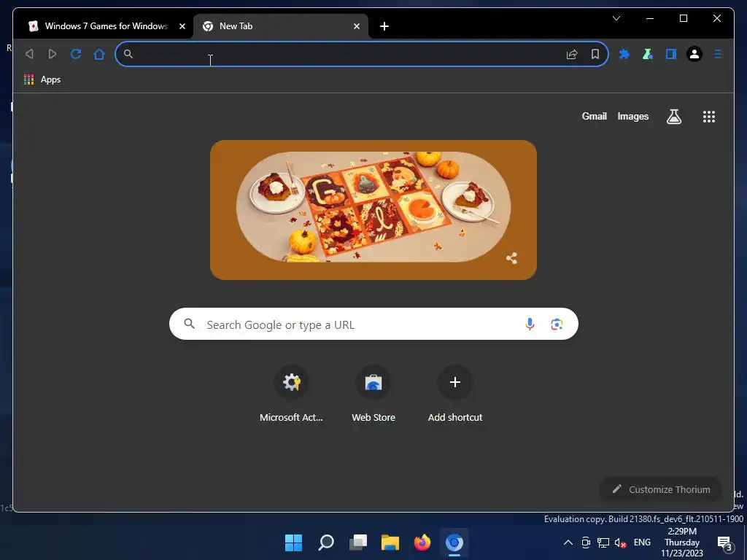
Task: Toggle the side panel icon
Action: pos(671,54)
